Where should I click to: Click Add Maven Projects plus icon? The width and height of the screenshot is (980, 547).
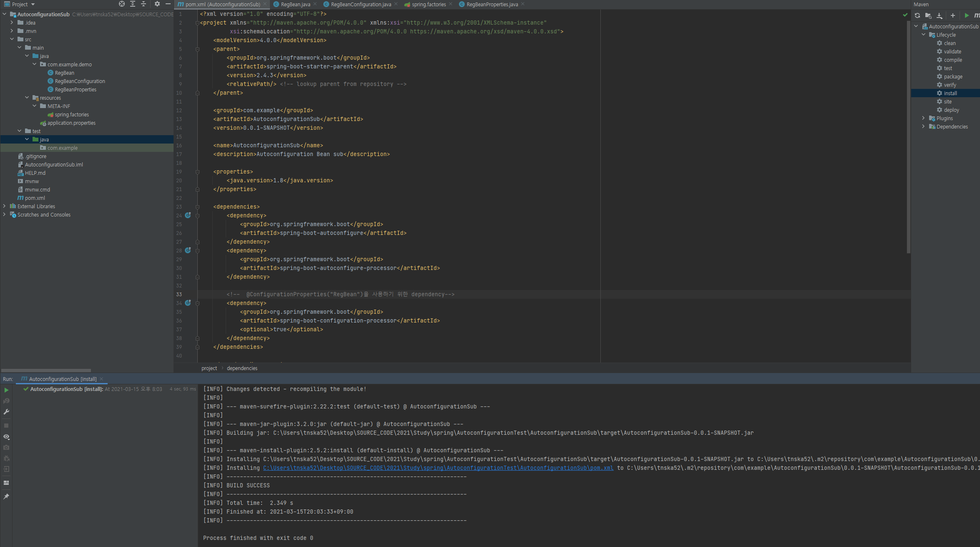pos(953,15)
